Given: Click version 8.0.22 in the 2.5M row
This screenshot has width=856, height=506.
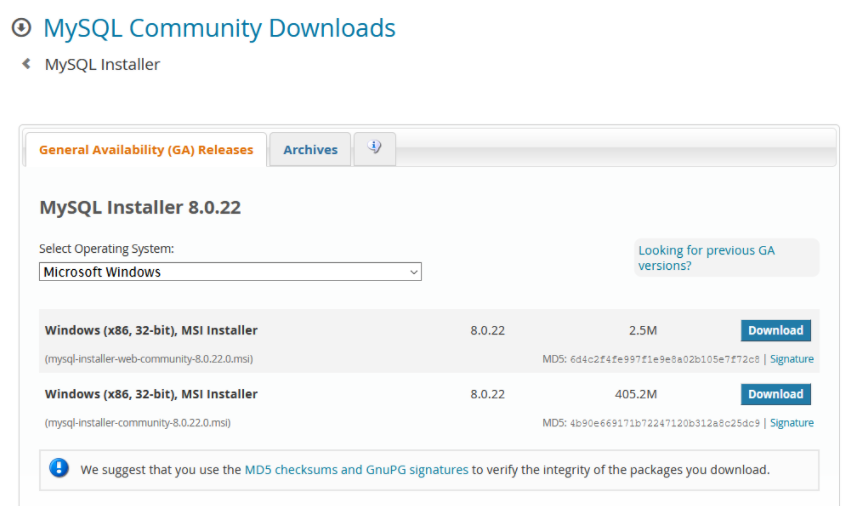Looking at the screenshot, I should pyautogui.click(x=488, y=330).
